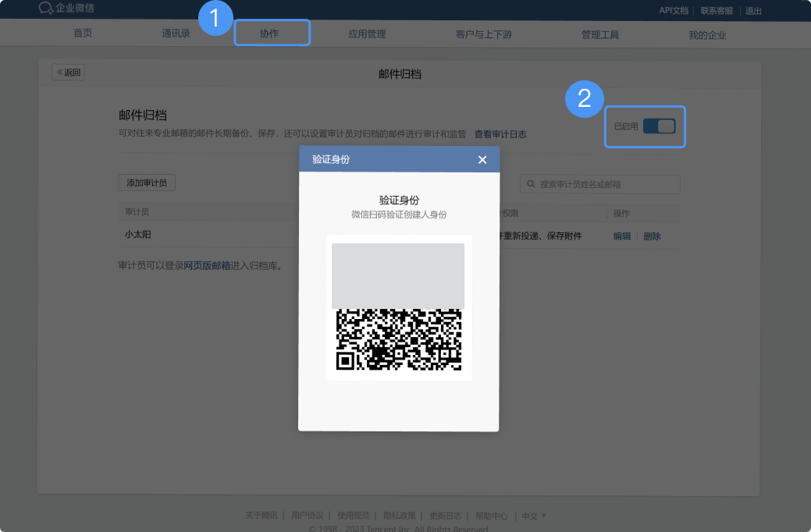Open the 关于腾讯 footer link

[261, 516]
